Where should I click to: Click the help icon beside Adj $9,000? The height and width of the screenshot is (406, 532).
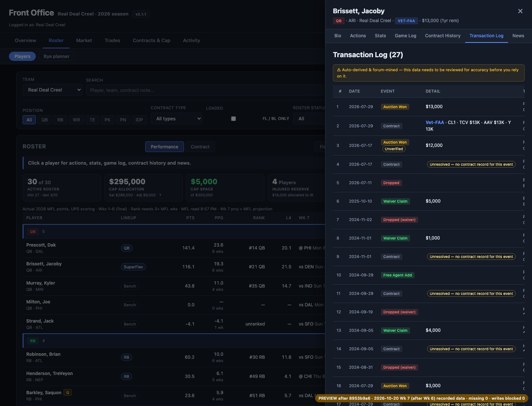click(160, 195)
